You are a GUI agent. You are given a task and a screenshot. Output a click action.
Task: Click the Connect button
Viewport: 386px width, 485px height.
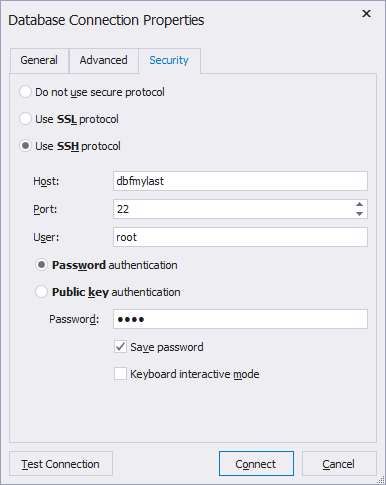(x=256, y=464)
